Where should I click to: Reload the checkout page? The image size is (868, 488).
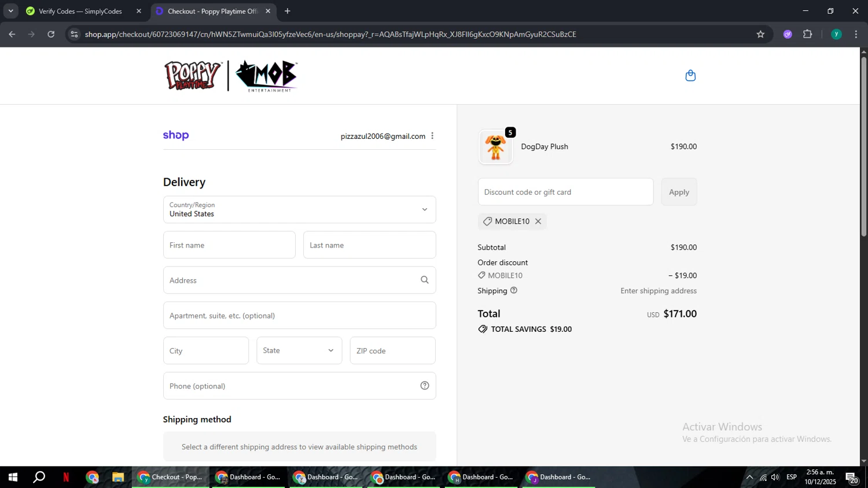click(x=51, y=34)
